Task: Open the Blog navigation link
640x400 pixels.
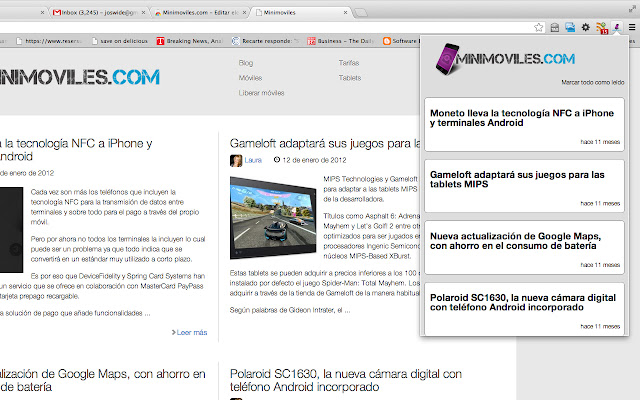Action: coord(246,63)
